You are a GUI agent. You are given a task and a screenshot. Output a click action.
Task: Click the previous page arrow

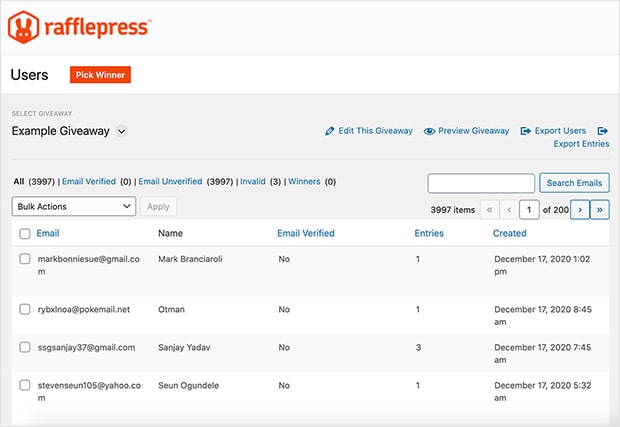point(509,210)
